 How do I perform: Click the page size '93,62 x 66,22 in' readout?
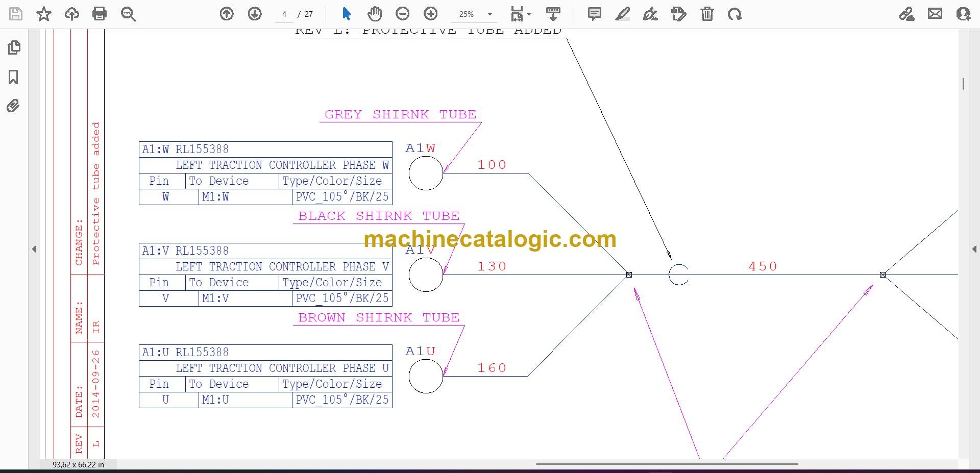pos(78,464)
